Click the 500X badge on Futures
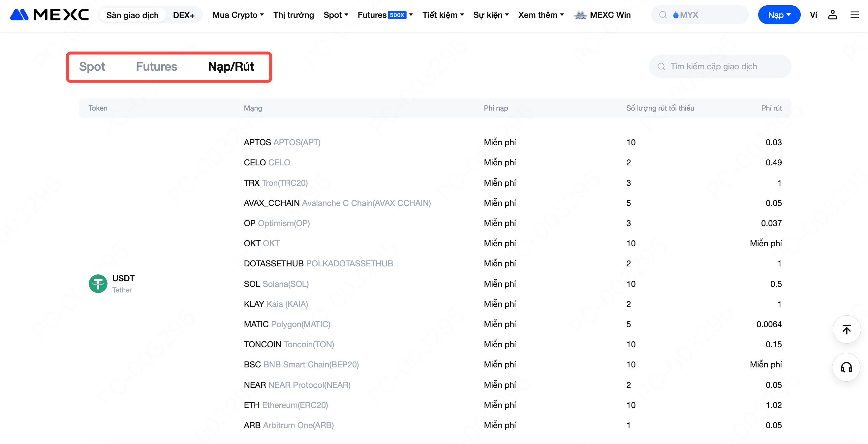 tap(397, 15)
